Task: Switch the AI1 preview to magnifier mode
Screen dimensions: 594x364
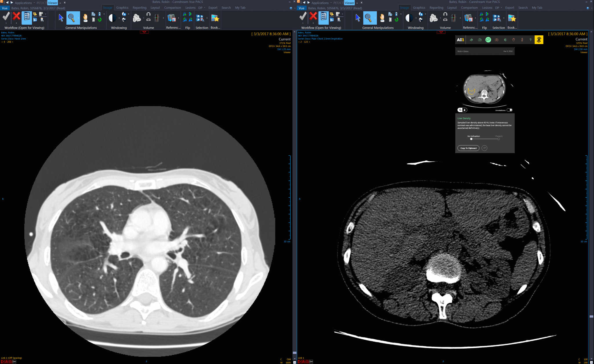Action: point(460,110)
